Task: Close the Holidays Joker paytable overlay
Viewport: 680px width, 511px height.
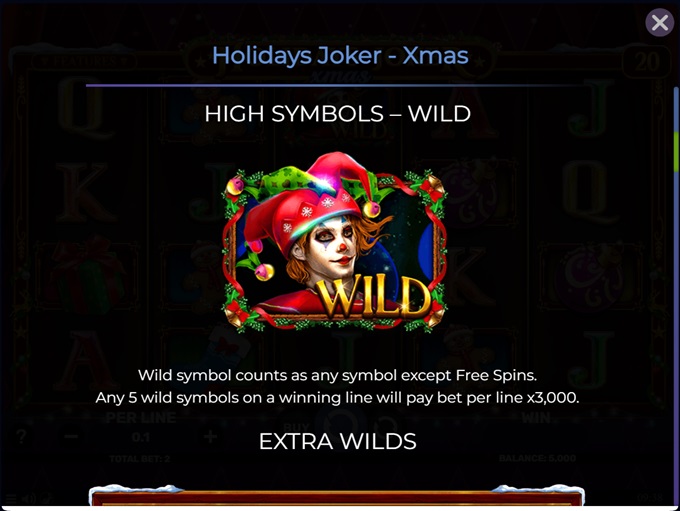Action: pyautogui.click(x=659, y=23)
